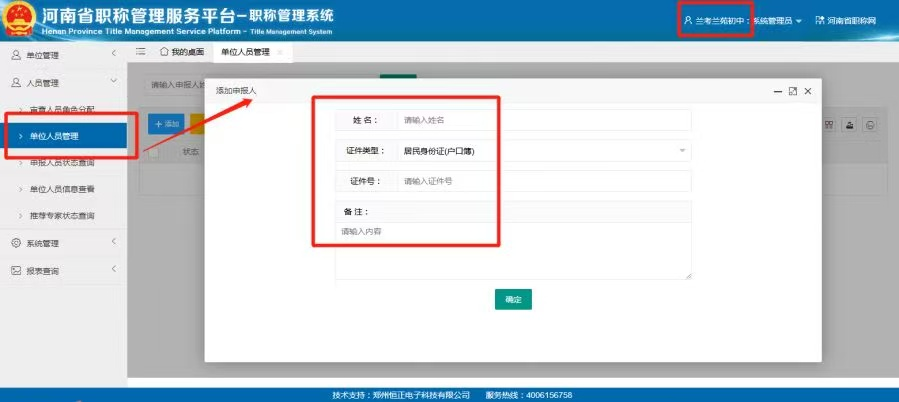Click the print icon in table toolbar
The image size is (899, 402).
point(870,126)
